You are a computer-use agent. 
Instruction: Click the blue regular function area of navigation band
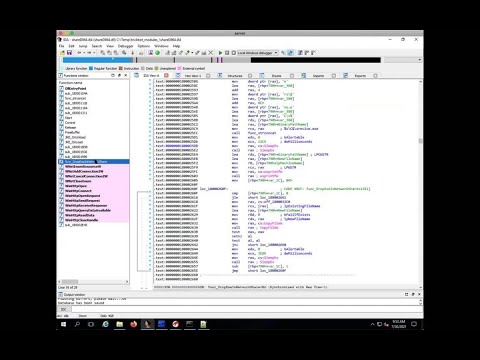pyautogui.click(x=98, y=60)
